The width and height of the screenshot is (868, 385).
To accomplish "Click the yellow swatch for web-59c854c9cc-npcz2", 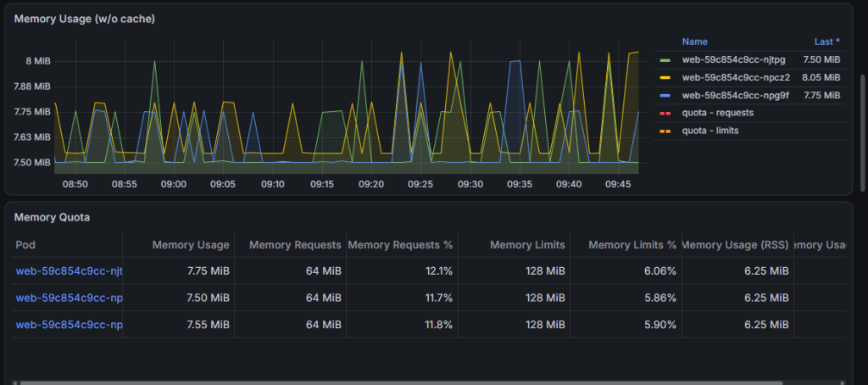I will [x=665, y=77].
